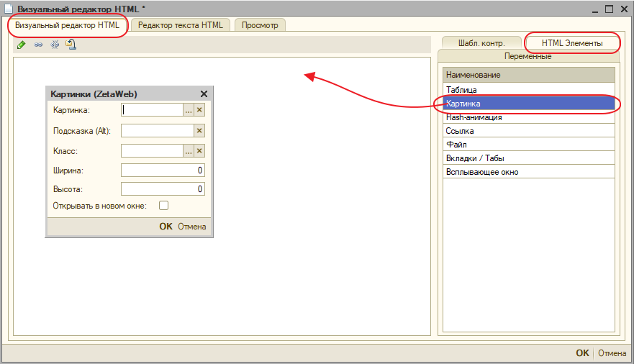Screen dimensions: 634x364
Task: Select the Картинка element row
Action: tap(529, 104)
